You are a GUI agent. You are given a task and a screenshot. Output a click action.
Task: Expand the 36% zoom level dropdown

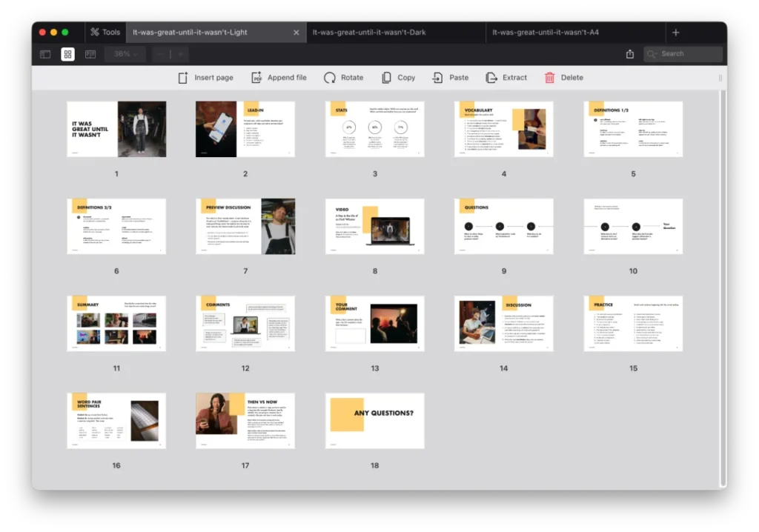pos(125,54)
